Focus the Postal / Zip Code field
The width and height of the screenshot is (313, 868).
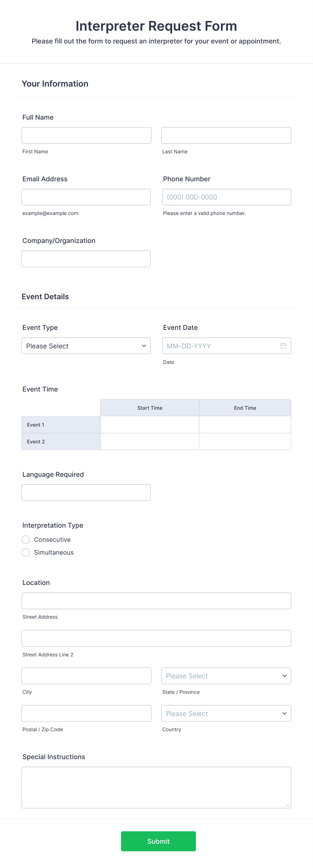pyautogui.click(x=86, y=713)
